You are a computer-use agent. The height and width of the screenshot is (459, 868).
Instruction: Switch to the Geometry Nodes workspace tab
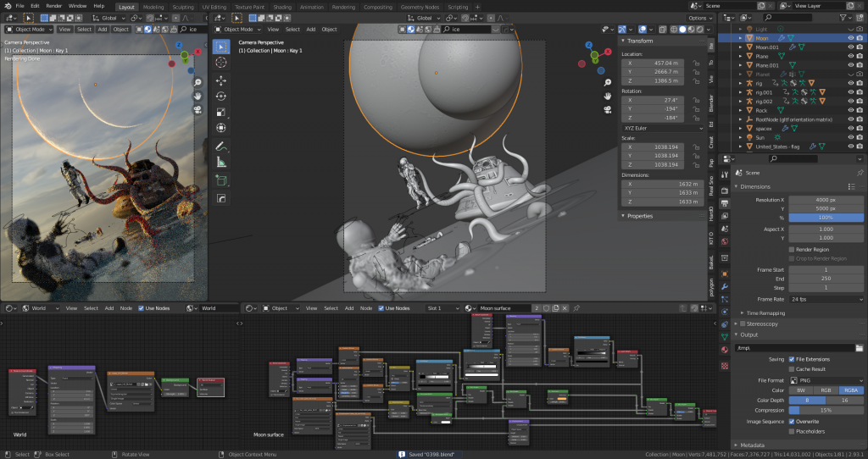click(x=420, y=7)
